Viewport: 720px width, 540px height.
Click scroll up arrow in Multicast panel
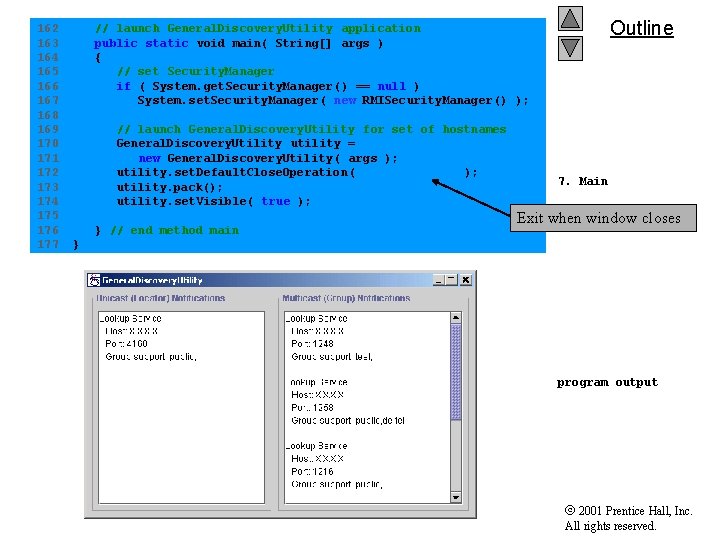pyautogui.click(x=456, y=317)
